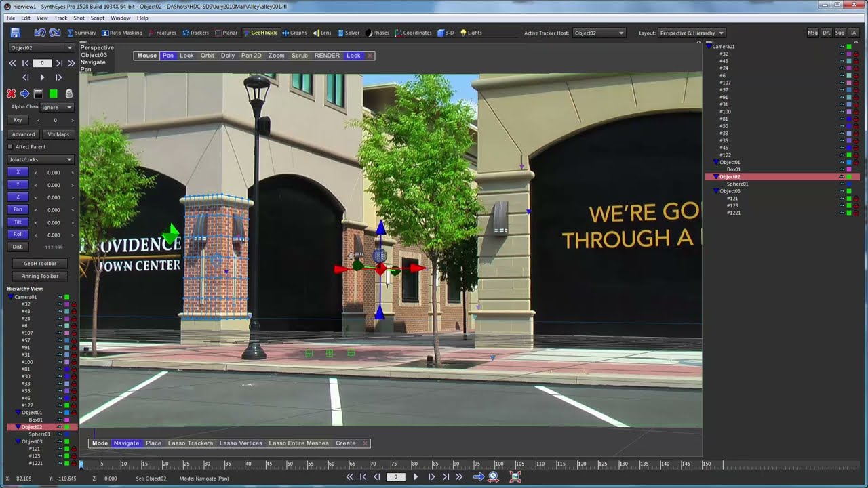Open the Coordinates room
Screen dimensions: 868x488
click(x=414, y=33)
